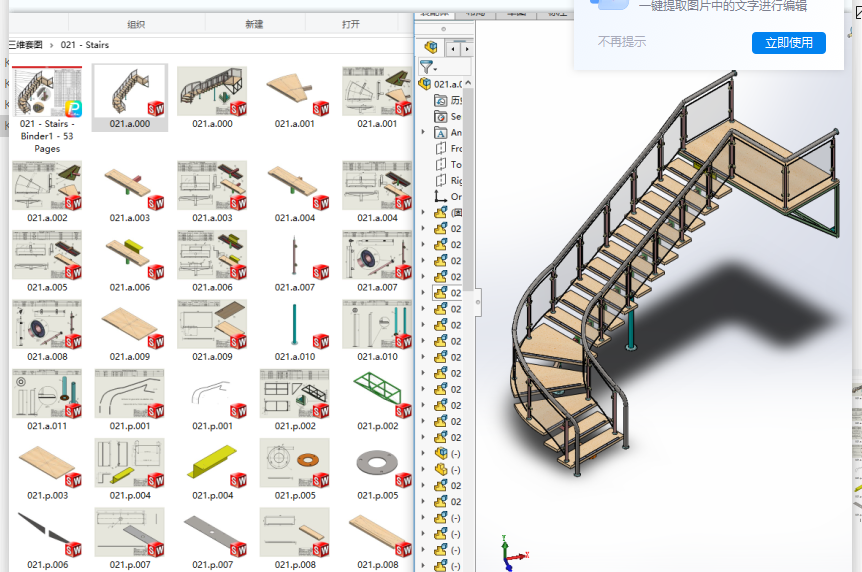862x572 pixels.
Task: Click the filter funnel icon in feature tree
Action: 426,67
